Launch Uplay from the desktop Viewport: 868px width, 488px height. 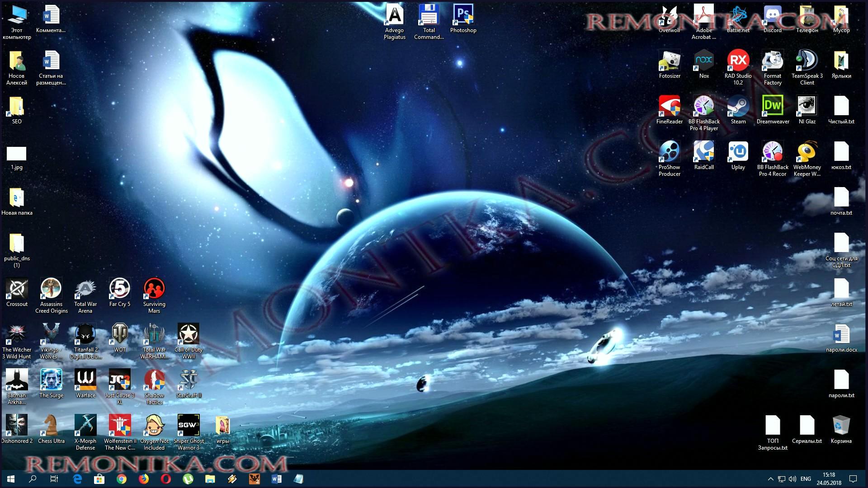[x=738, y=155]
